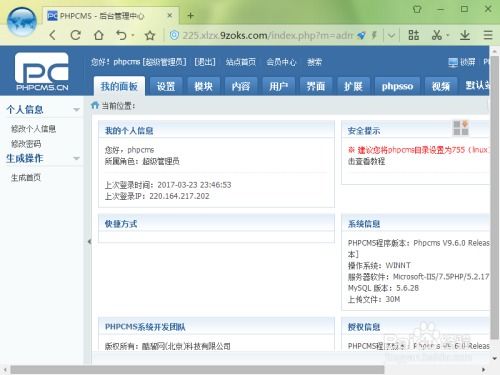This screenshot has height=375, width=500.
Task: Click the skin/theme shirt icon in the title bar
Action: click(x=417, y=9)
